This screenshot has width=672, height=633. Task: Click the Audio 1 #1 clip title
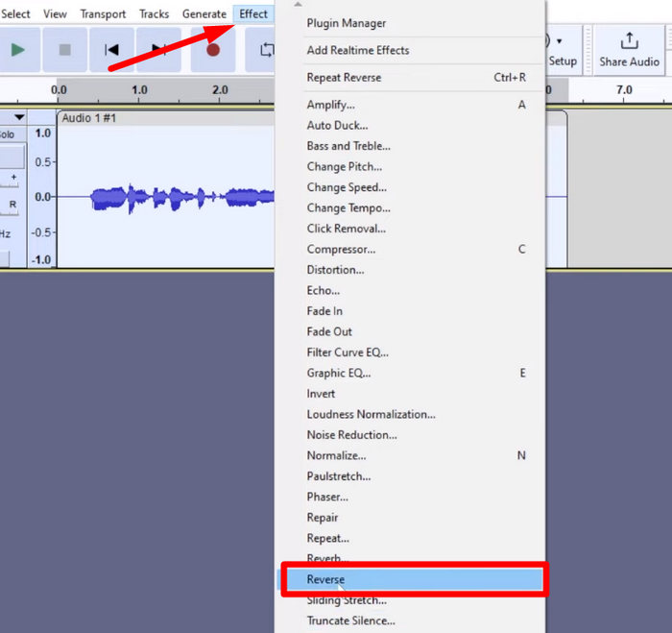pos(89,118)
